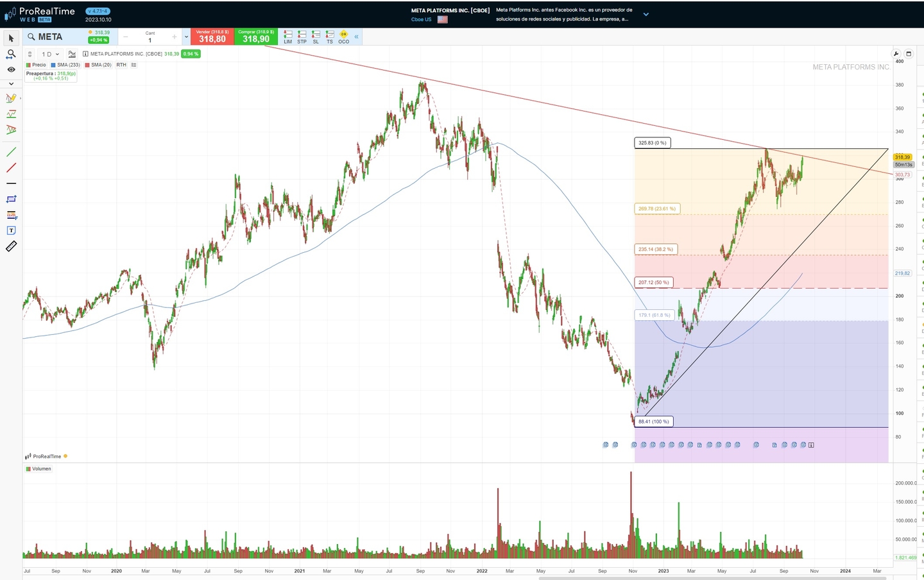This screenshot has width=924, height=580.
Task: Expand the order quantity dropdown arrow
Action: click(186, 37)
